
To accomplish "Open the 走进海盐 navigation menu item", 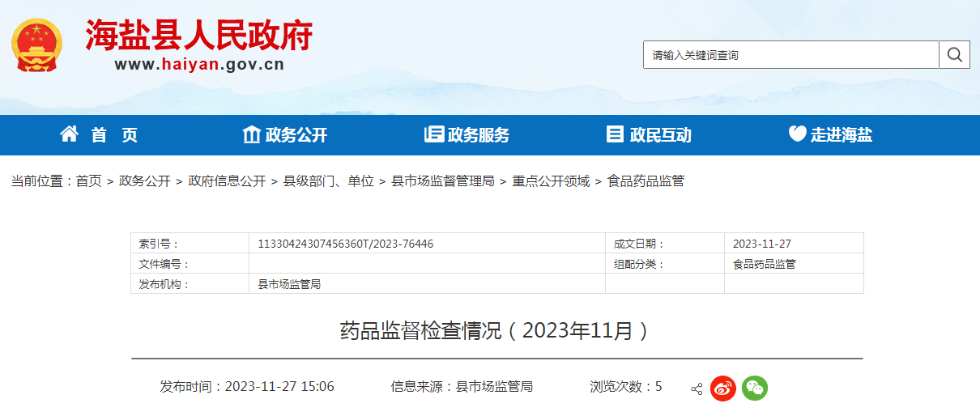I will [831, 135].
